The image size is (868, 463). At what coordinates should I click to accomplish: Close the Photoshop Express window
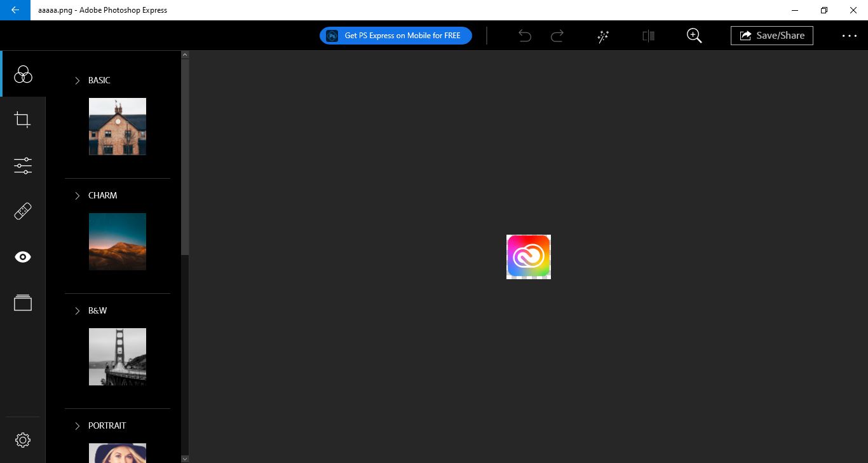point(853,10)
